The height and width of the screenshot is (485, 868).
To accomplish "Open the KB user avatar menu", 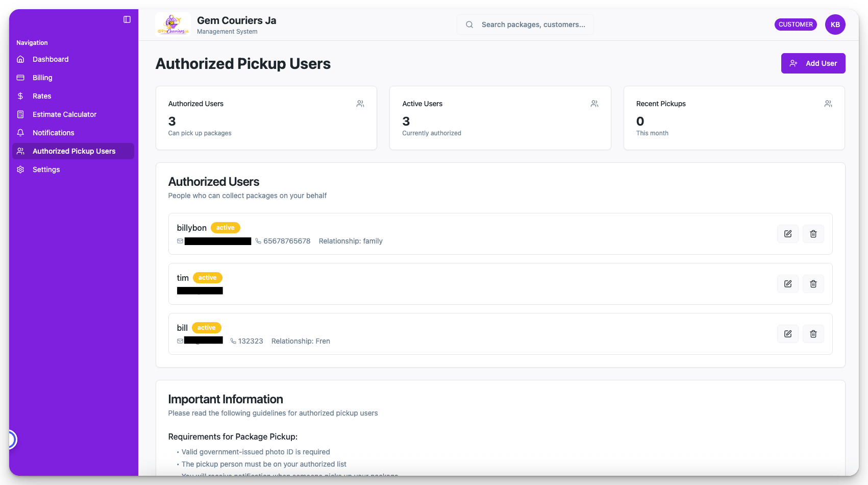I will (835, 25).
